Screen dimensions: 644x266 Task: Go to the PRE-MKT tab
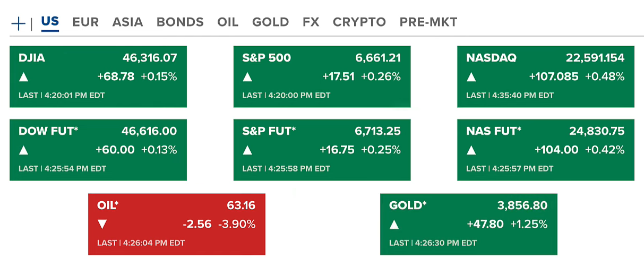click(x=428, y=22)
